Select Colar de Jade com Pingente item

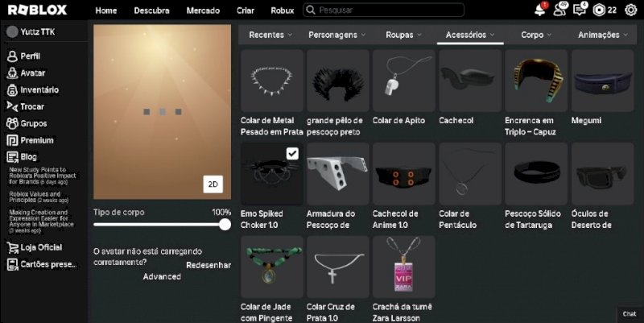click(272, 267)
